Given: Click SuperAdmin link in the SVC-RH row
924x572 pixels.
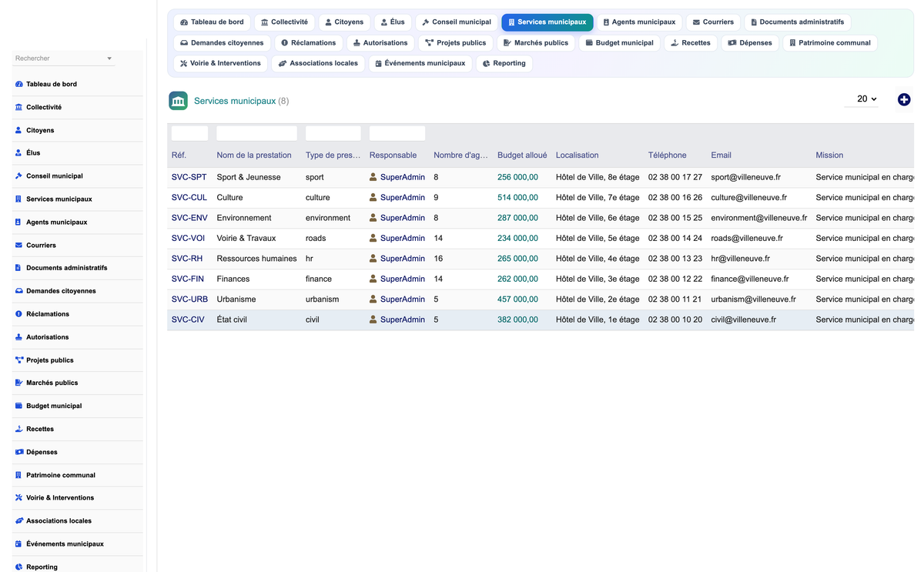Looking at the screenshot, I should point(403,259).
